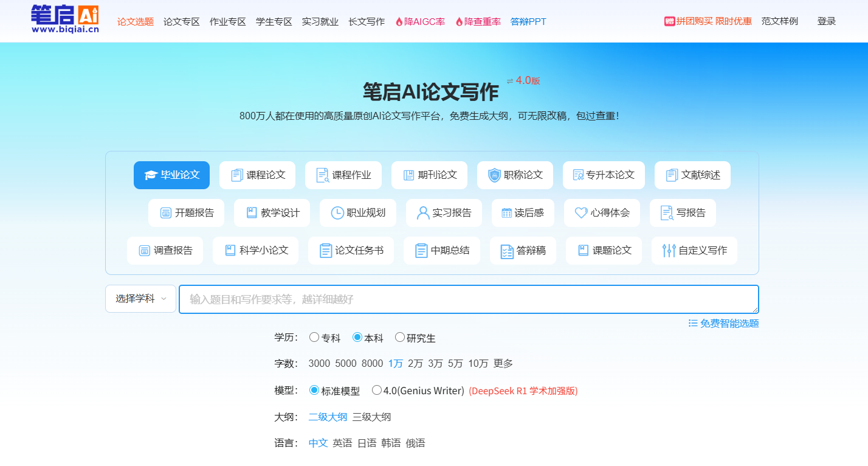Choose the 4.0(Genius Writer) radio button
The image size is (868, 466).
click(x=377, y=390)
